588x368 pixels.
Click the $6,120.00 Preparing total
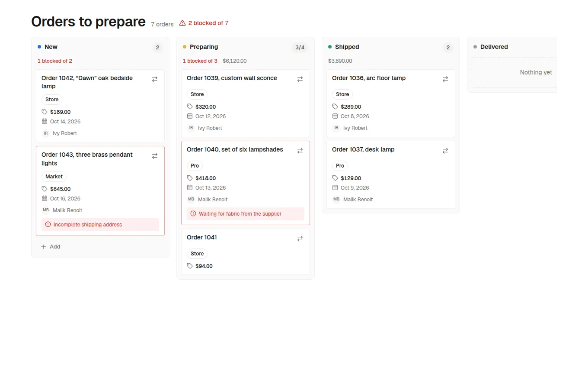[x=235, y=61]
